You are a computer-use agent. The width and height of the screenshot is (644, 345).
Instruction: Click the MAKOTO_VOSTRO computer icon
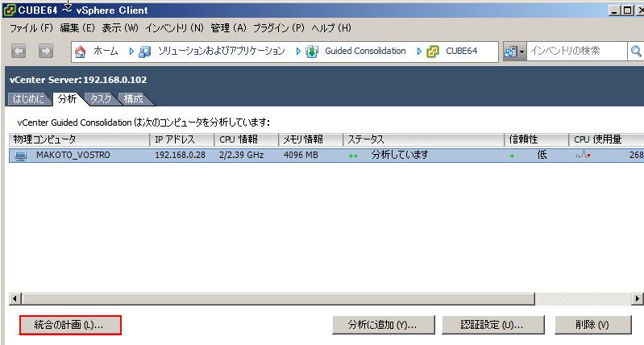tap(20, 156)
